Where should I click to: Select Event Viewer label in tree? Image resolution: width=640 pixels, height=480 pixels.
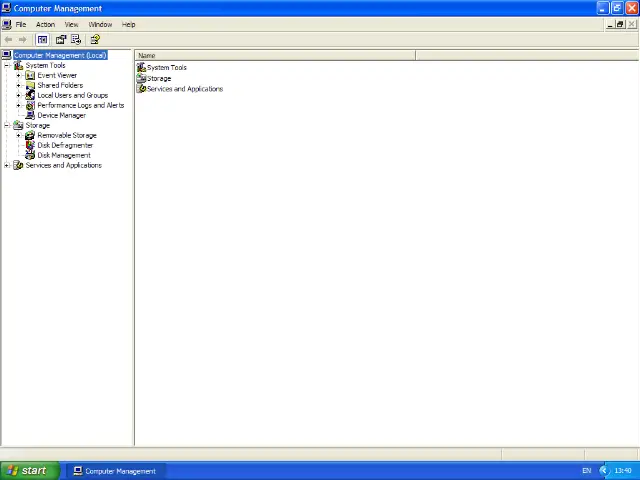57,75
